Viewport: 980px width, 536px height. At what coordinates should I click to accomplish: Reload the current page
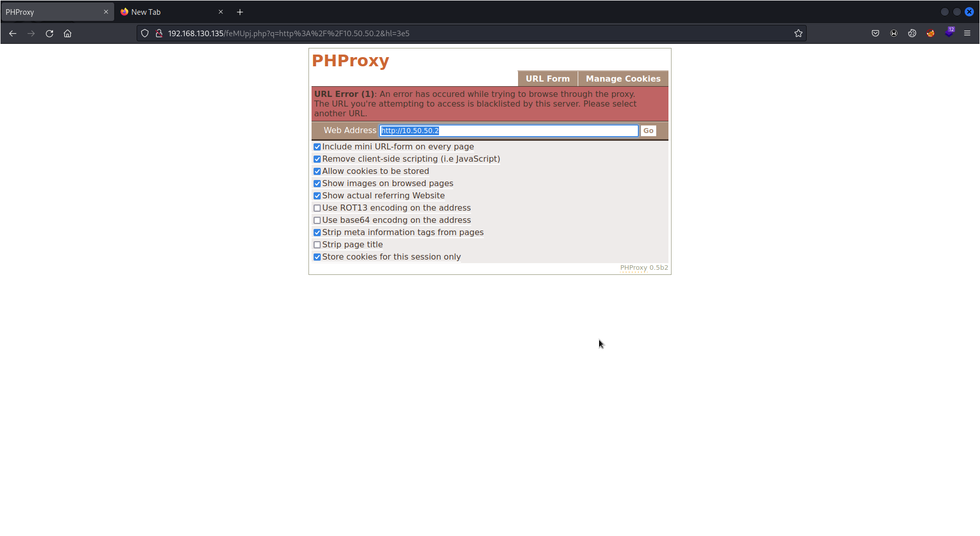pos(49,33)
